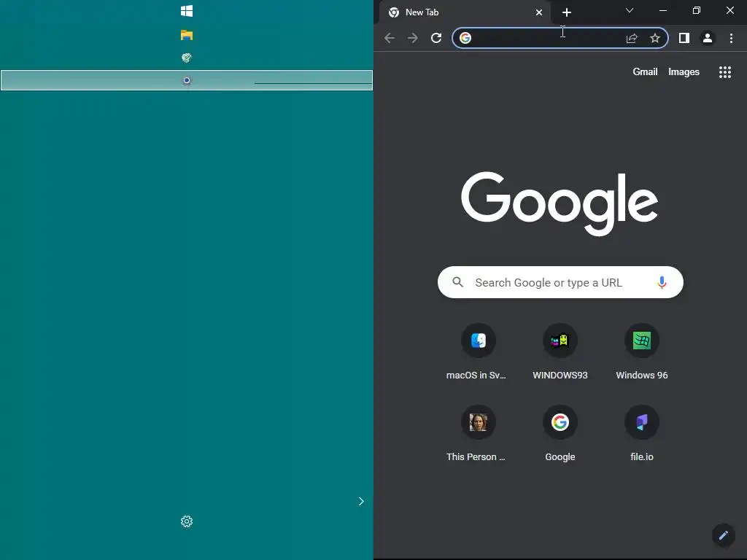This screenshot has height=560, width=747.
Task: Open the settings gear in left panel
Action: (x=187, y=521)
